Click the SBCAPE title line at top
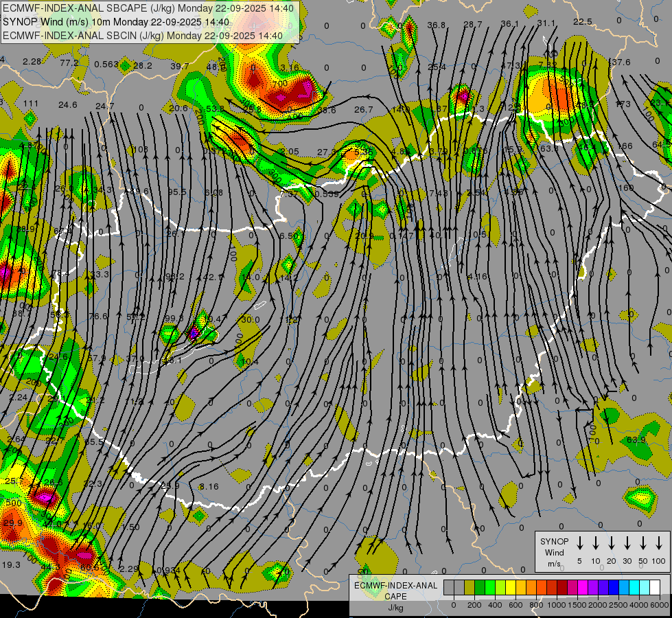Screen dimensions: 672x618 [x=148, y=8]
